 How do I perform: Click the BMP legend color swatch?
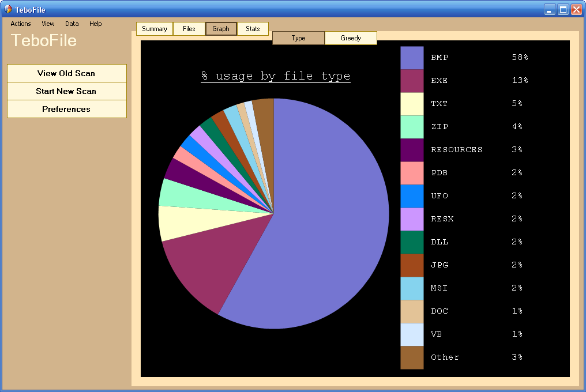[412, 58]
